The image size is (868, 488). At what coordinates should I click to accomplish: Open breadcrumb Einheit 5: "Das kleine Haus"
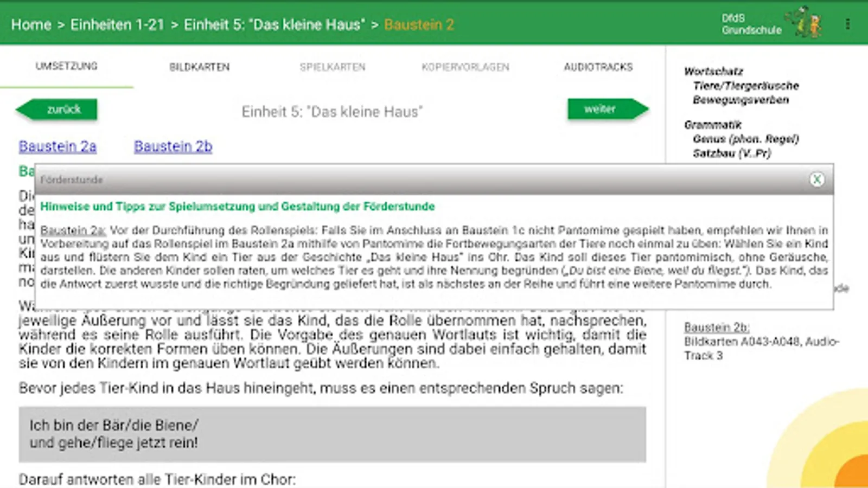point(275,25)
